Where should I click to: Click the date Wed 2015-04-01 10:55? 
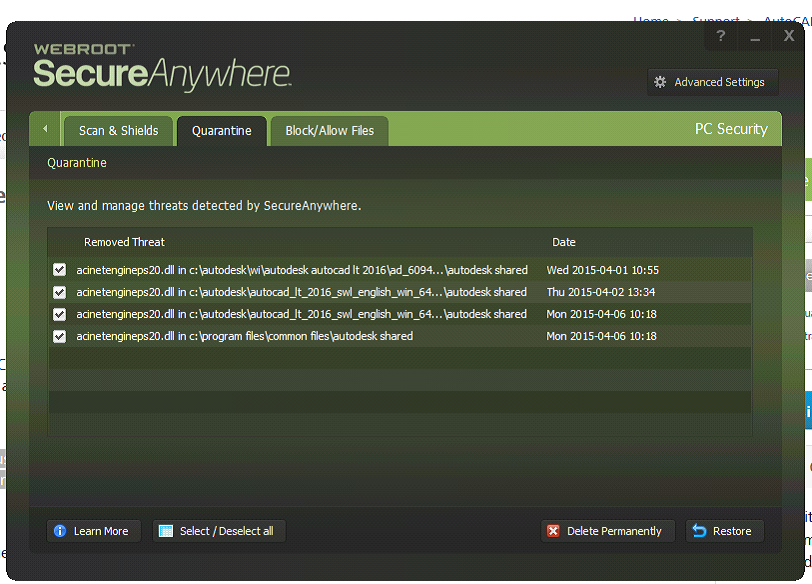(x=603, y=270)
